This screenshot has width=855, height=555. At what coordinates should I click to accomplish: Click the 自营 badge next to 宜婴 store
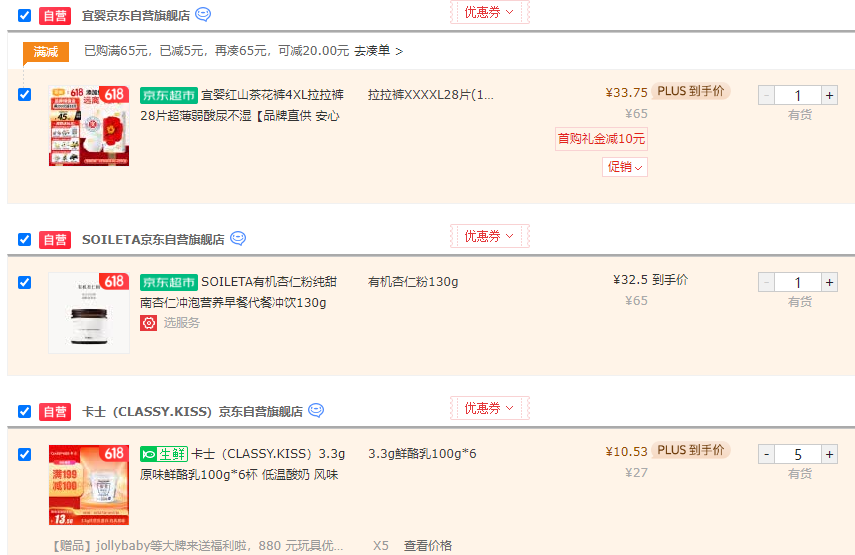point(55,16)
